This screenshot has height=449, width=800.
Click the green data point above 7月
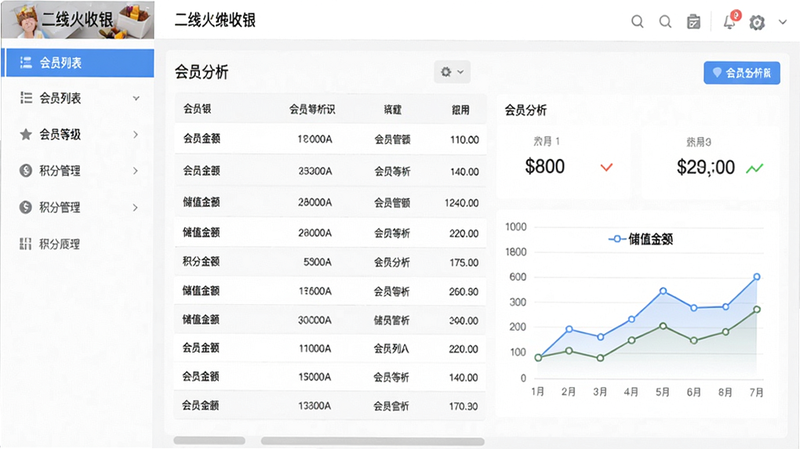[757, 309]
